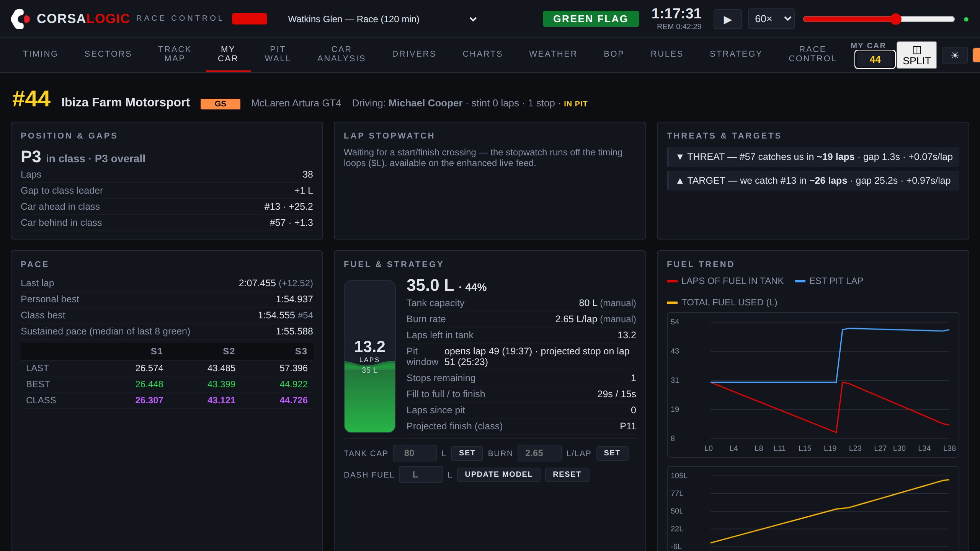980x551 pixels.
Task: Click the S1 column header
Action: click(x=157, y=351)
